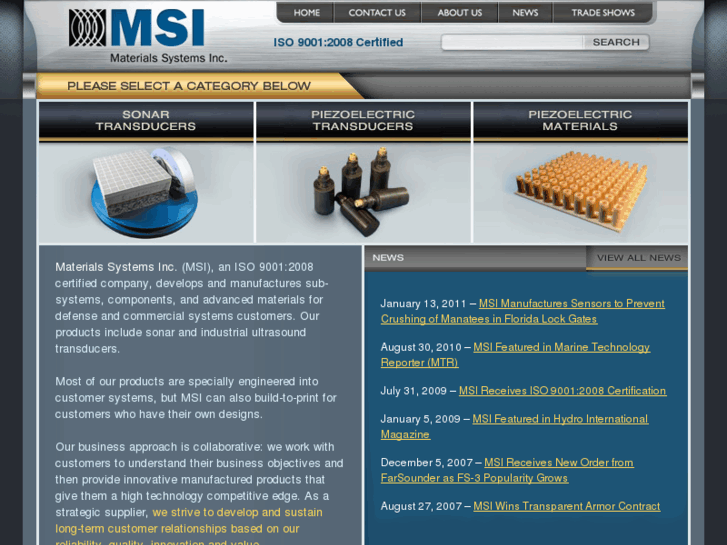The width and height of the screenshot is (727, 545).
Task: Open the About Us menu item
Action: 459,13
